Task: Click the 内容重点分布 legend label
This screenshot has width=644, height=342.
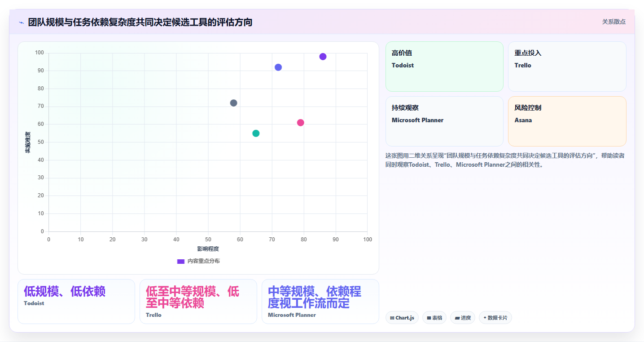Action: pos(203,261)
